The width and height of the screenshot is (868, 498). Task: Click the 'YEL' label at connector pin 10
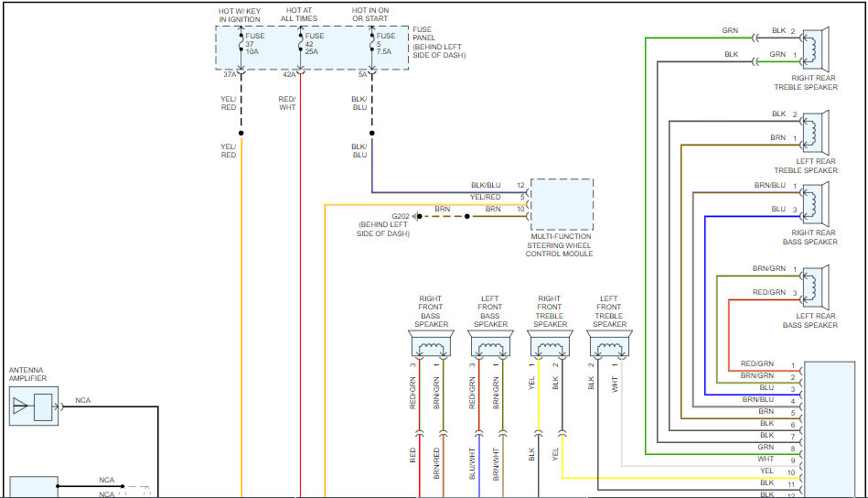[766, 471]
